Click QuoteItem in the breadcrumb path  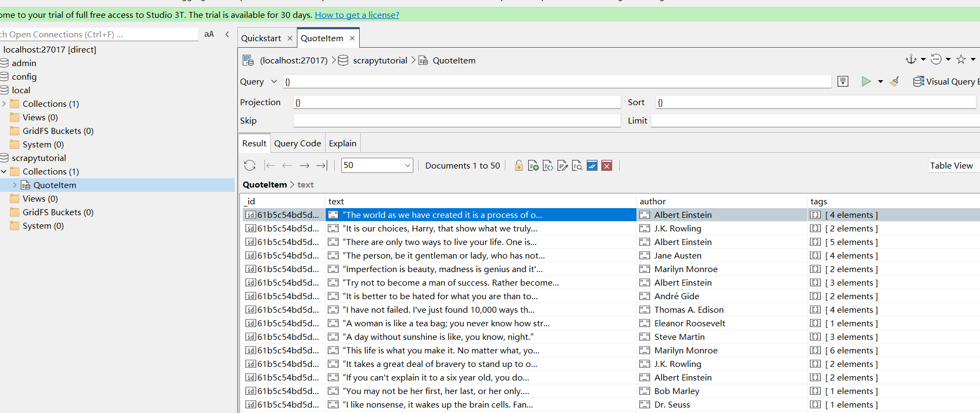coord(454,60)
